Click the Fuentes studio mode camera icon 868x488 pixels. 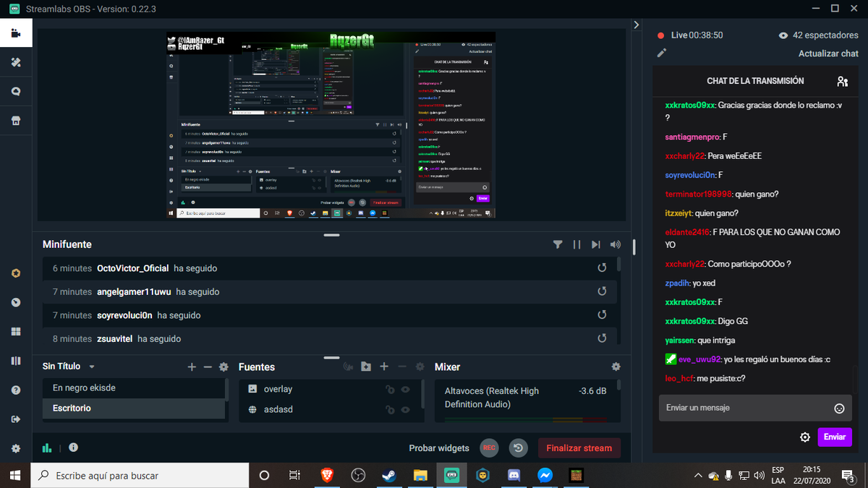coord(348,367)
